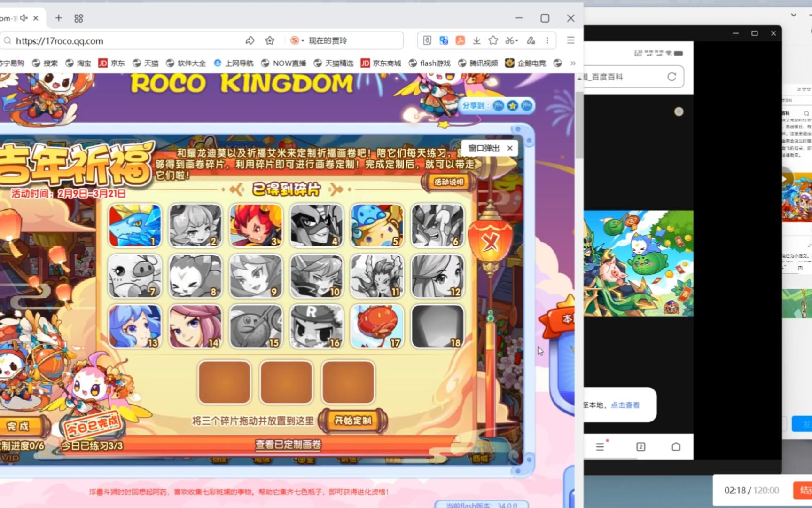
Task: Click the 开始定制 start customizing button
Action: coord(353,421)
